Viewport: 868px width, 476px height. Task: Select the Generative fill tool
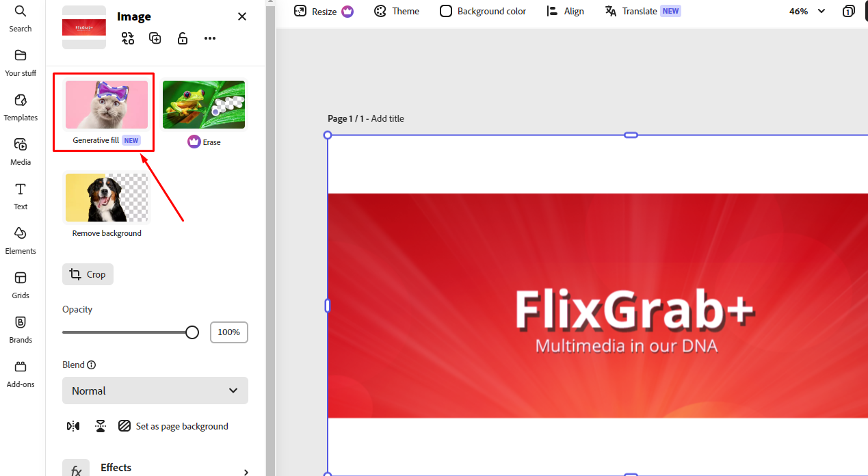106,113
